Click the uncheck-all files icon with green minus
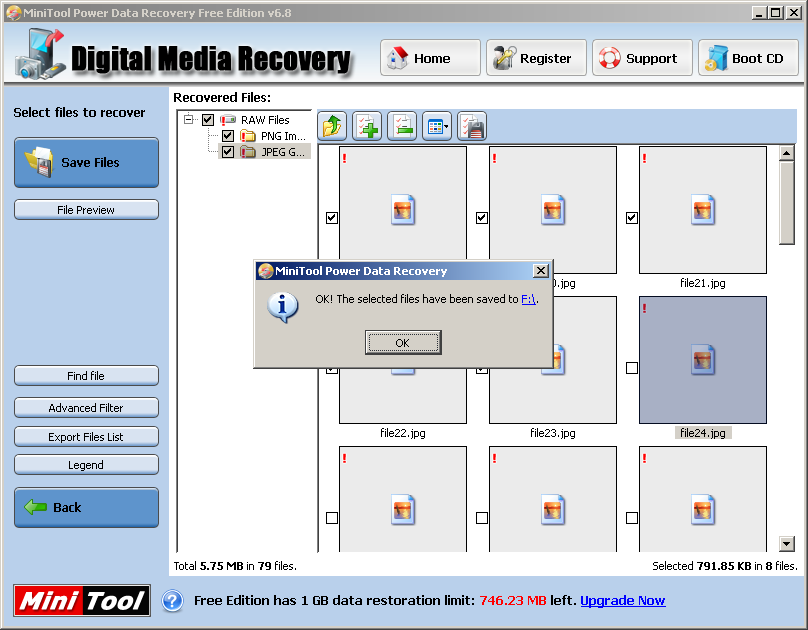The image size is (808, 630). point(402,126)
